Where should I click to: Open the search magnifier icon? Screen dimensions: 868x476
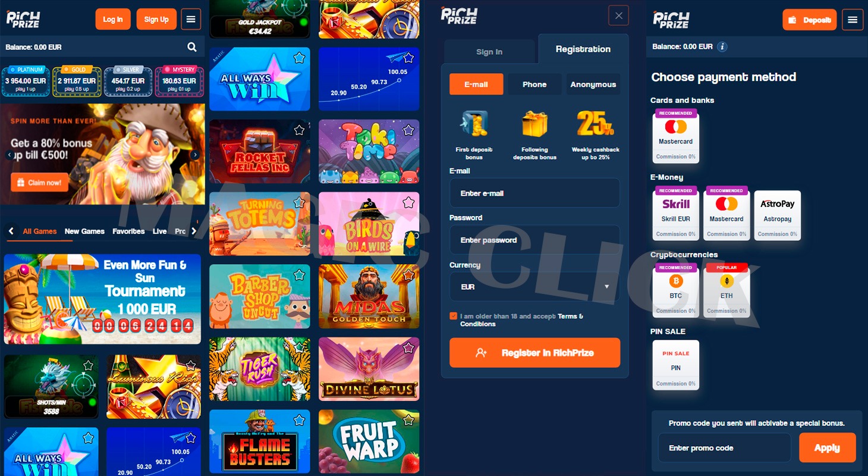(192, 47)
